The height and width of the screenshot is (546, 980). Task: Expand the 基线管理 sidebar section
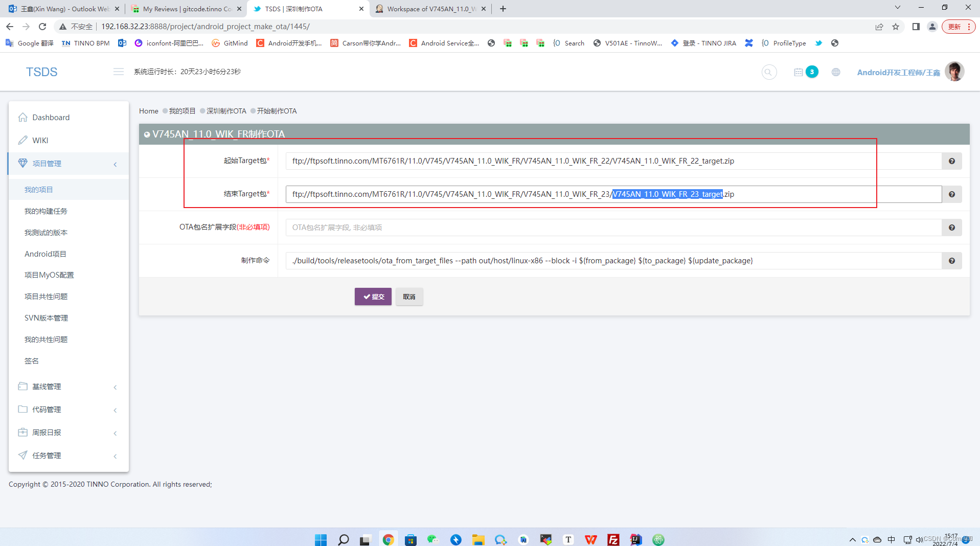[69, 386]
